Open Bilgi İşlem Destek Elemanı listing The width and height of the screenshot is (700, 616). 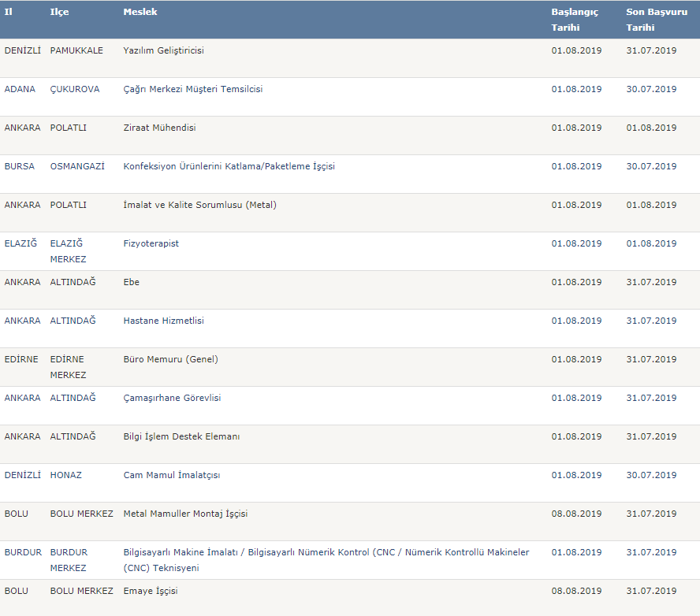point(181,436)
